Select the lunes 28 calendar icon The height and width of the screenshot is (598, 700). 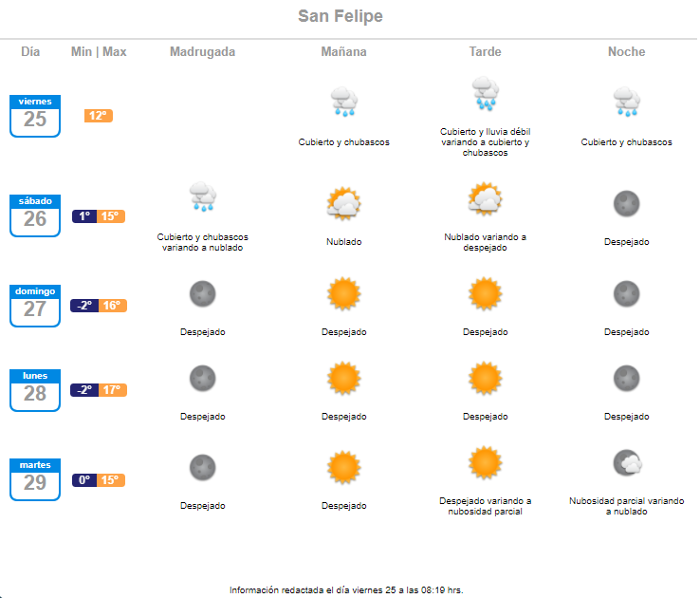click(x=35, y=390)
